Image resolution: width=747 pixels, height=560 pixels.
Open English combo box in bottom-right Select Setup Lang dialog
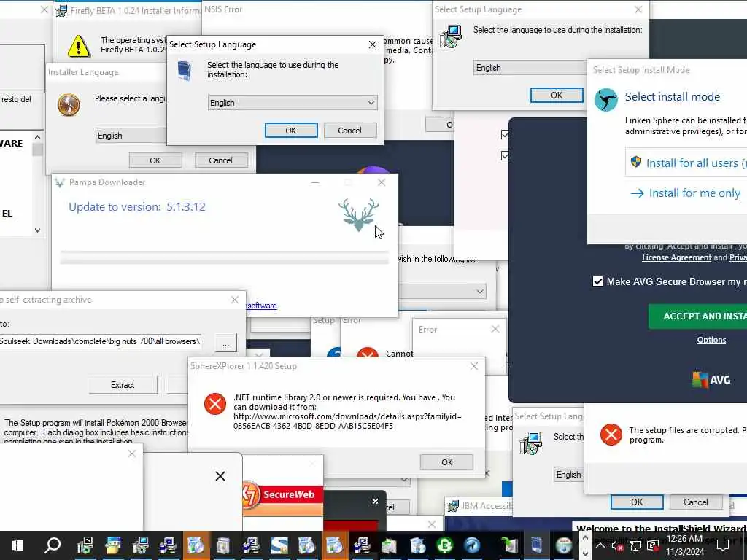569,475
